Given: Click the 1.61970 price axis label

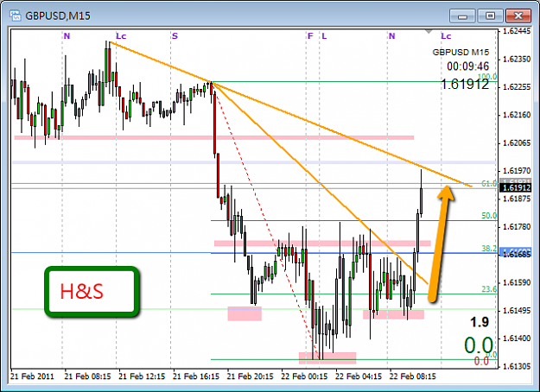Looking at the screenshot, I should click(517, 171).
